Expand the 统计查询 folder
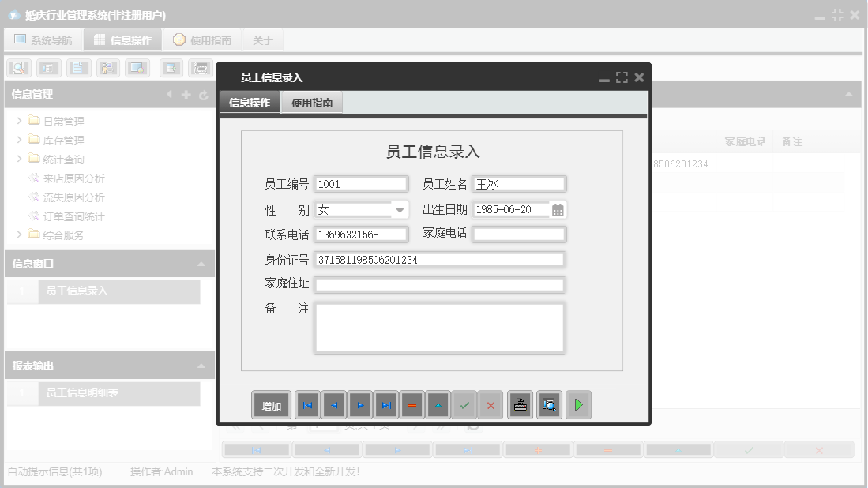Image resolution: width=868 pixels, height=488 pixels. [x=17, y=159]
